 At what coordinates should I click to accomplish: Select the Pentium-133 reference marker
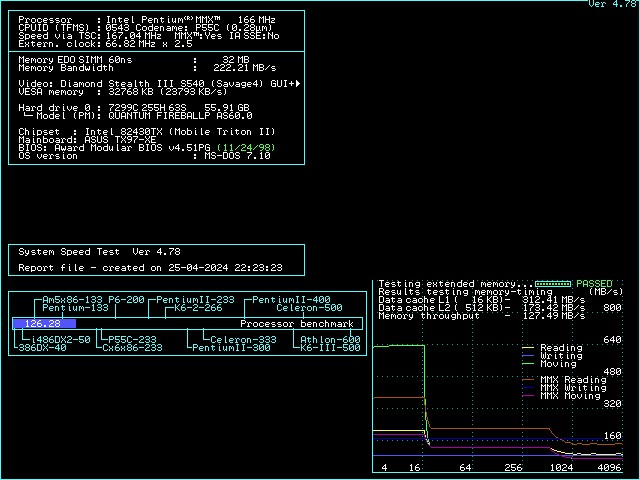click(x=75, y=308)
